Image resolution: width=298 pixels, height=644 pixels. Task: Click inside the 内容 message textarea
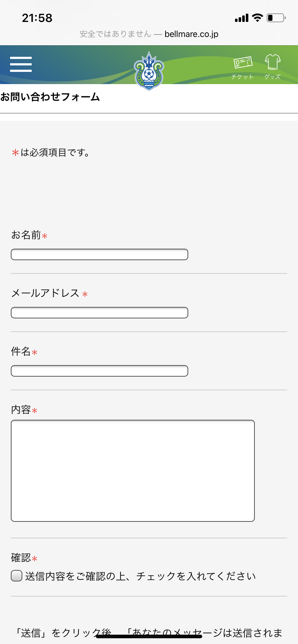point(133,471)
